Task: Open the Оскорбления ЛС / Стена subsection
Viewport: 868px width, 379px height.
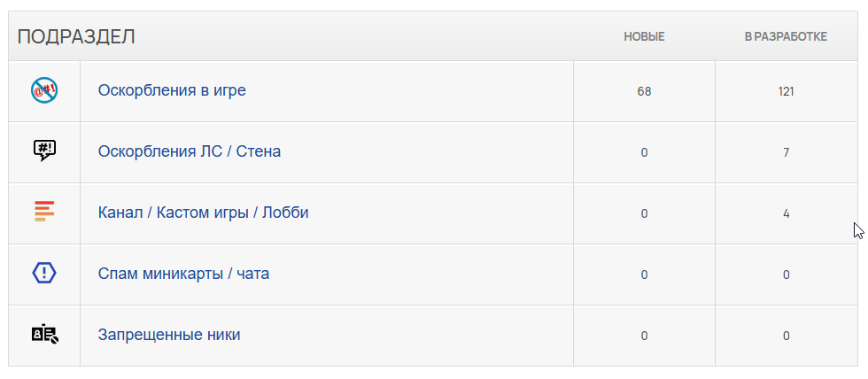Action: 190,151
